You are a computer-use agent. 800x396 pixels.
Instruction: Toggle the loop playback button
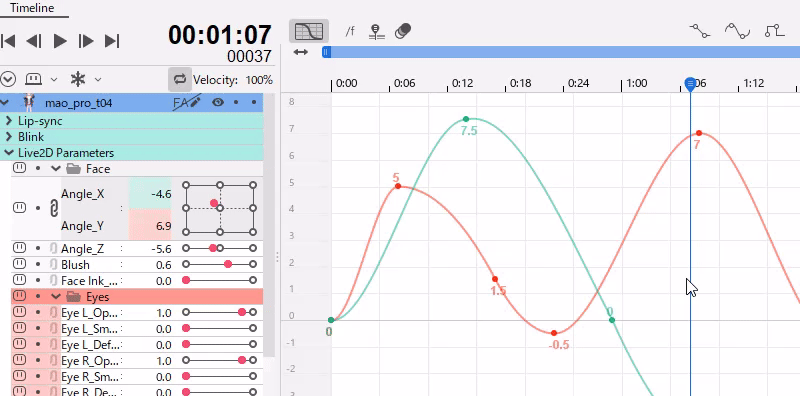(180, 79)
